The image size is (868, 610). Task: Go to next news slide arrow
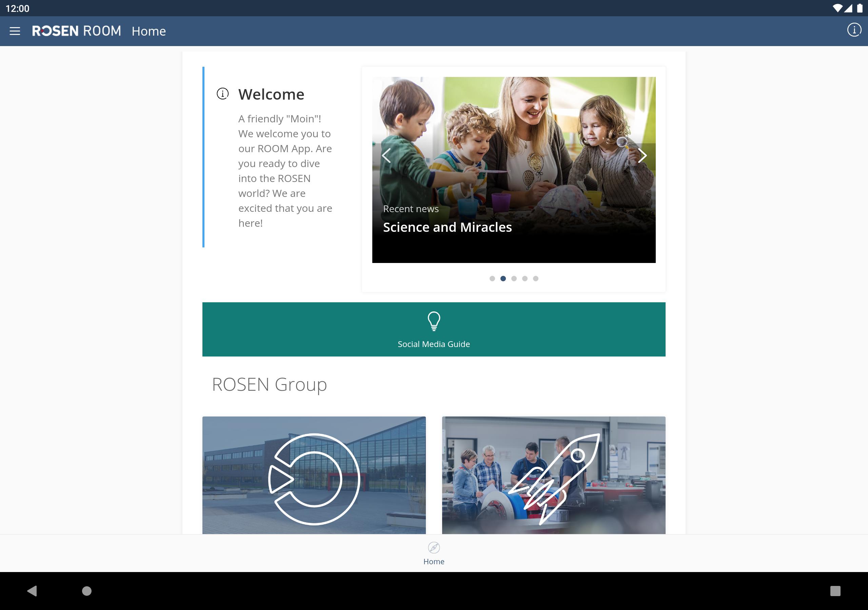pos(642,155)
